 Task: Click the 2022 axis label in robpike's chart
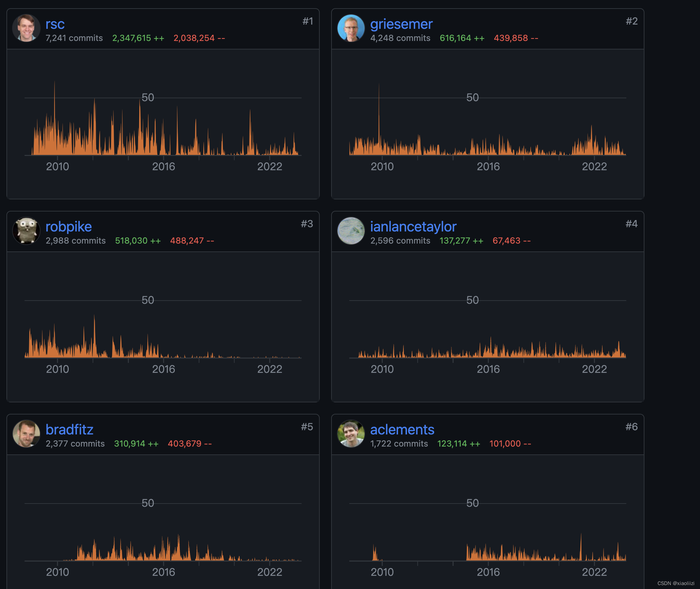click(x=270, y=369)
